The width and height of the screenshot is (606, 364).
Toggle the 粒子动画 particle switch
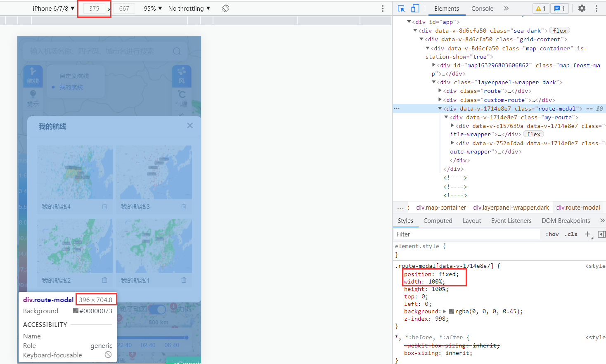pos(157,309)
